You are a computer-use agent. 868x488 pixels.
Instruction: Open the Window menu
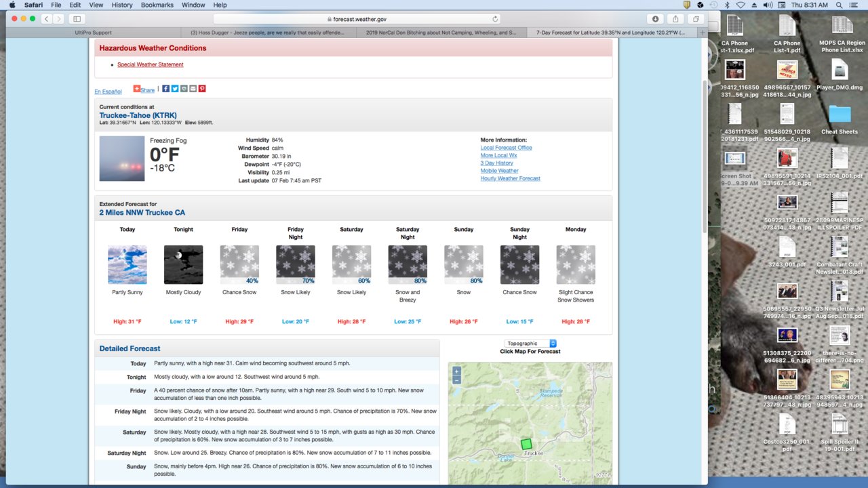click(x=193, y=5)
